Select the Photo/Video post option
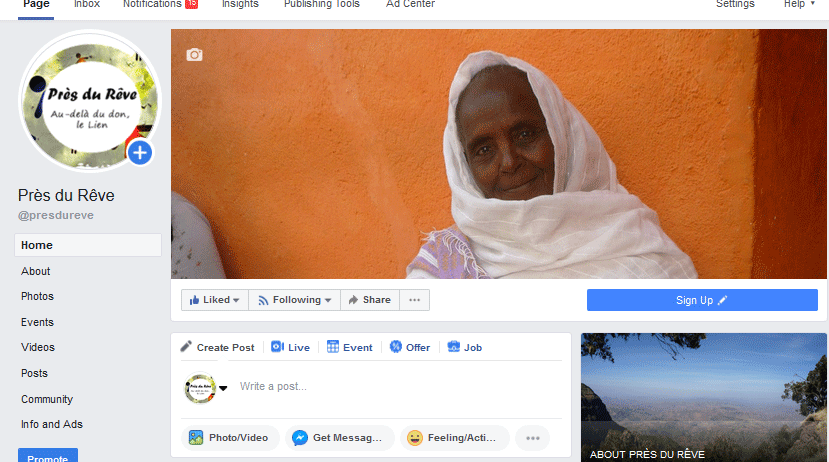The height and width of the screenshot is (462, 829). pos(229,438)
